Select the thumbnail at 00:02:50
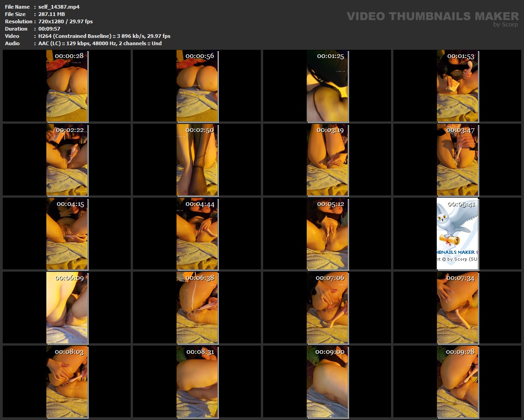 197,160
